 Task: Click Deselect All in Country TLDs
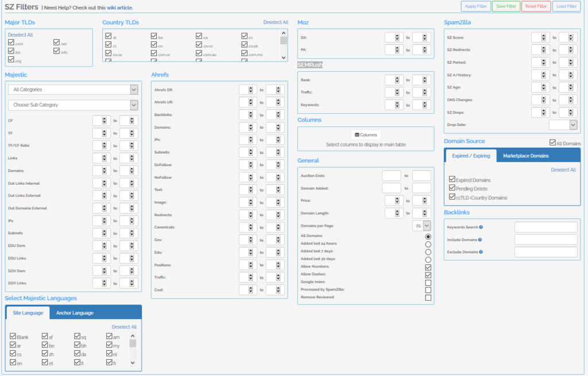276,22
